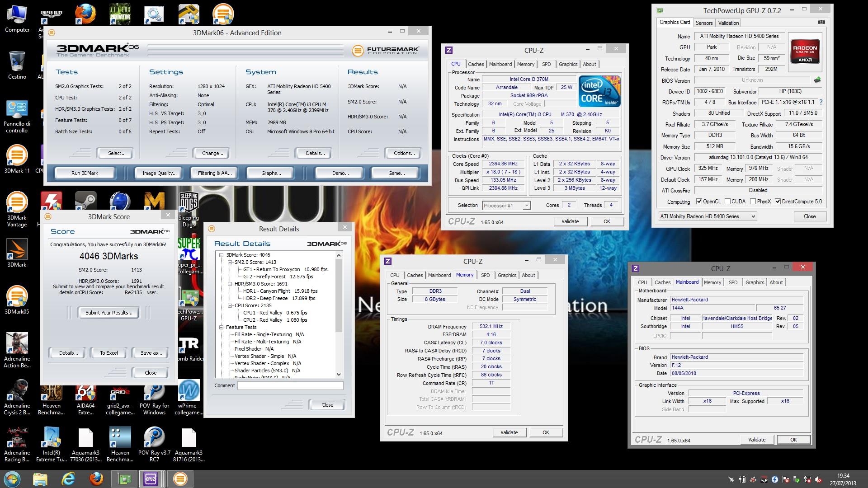Open Adrenaline Action Benchmark shortcut
Image resolution: width=868 pixels, height=488 pixels.
[17, 351]
